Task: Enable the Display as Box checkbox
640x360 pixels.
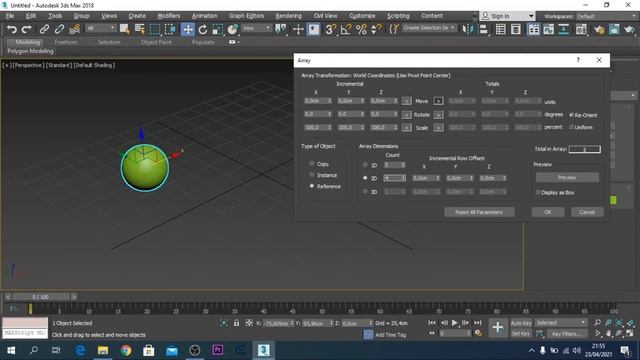Action: (x=538, y=192)
